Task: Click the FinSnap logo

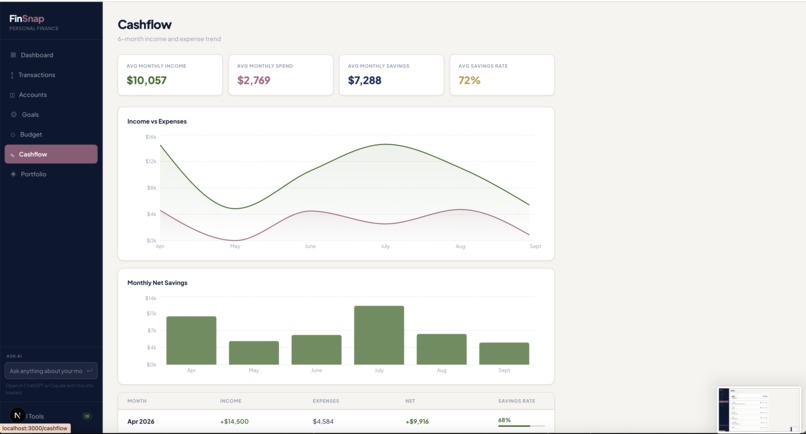Action: coord(27,19)
